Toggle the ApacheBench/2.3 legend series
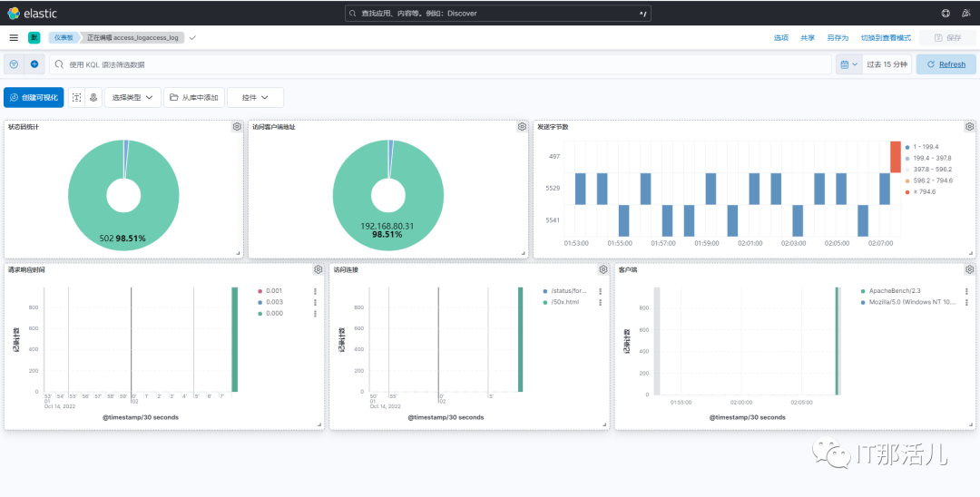The image size is (980, 497). [x=891, y=291]
